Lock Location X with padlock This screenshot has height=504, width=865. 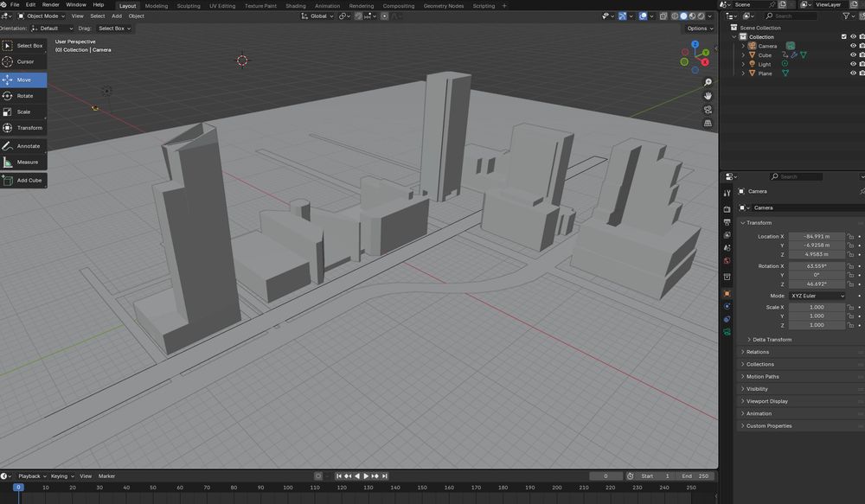click(x=850, y=237)
